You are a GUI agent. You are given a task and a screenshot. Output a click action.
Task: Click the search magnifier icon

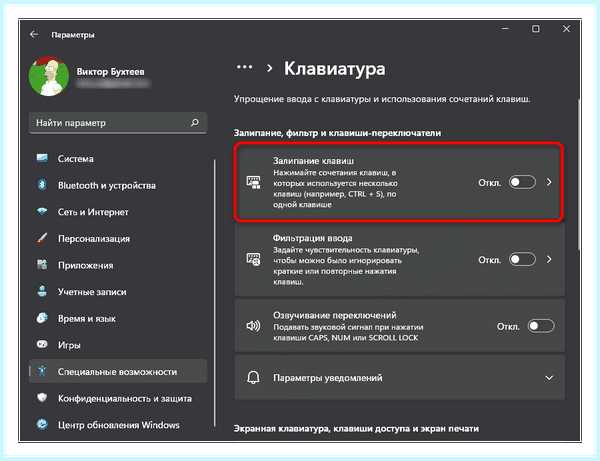click(195, 122)
